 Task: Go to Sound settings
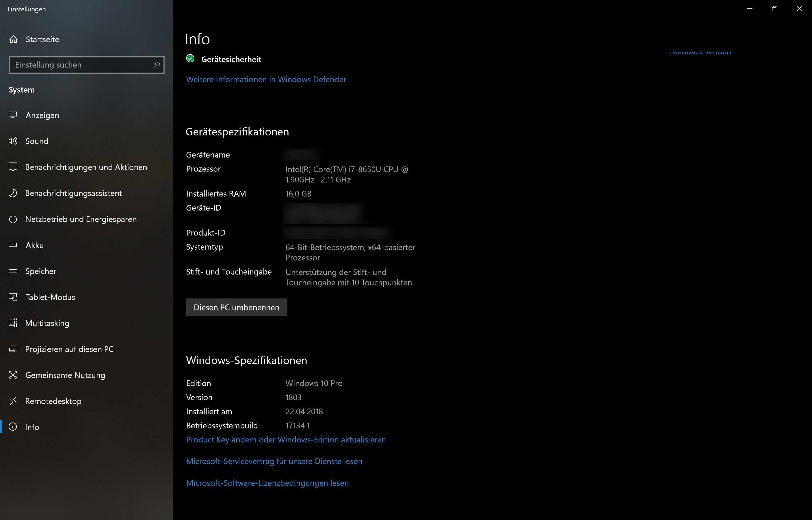pos(86,141)
